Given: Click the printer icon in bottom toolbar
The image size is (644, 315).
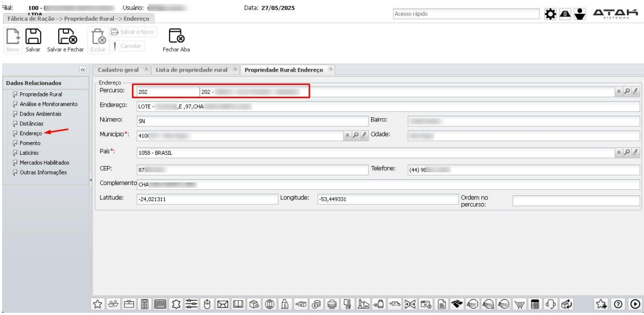Looking at the screenshot, I should point(332,304).
